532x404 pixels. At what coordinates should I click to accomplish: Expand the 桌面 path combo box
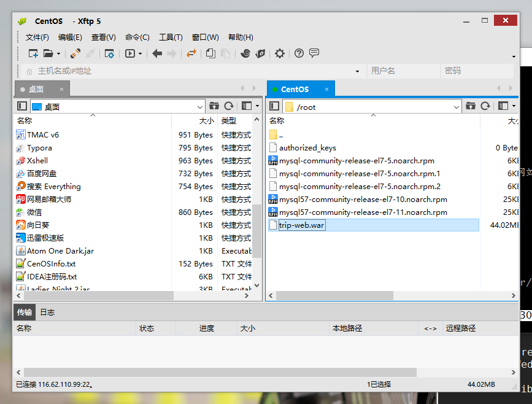(200, 107)
